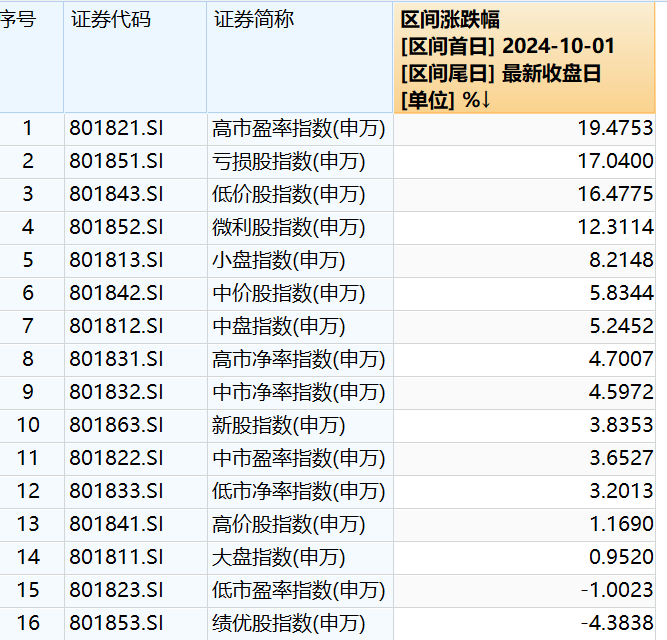Select the 新股指数(申万) cell

click(x=278, y=425)
